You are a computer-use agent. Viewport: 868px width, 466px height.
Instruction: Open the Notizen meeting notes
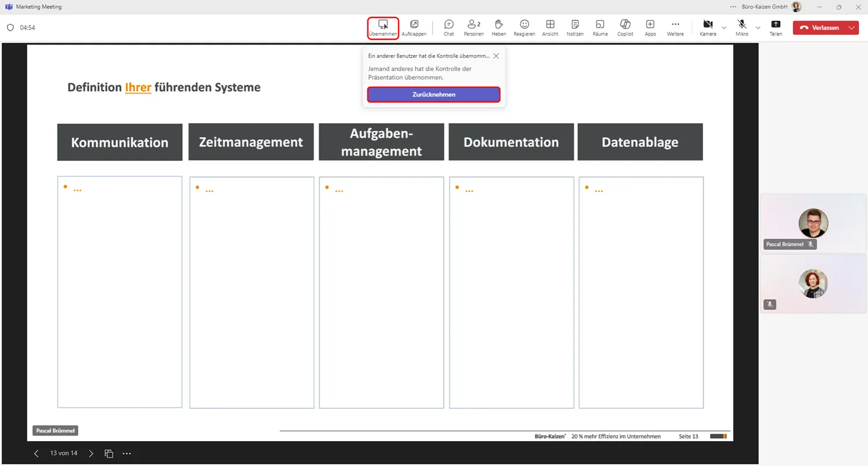(575, 27)
